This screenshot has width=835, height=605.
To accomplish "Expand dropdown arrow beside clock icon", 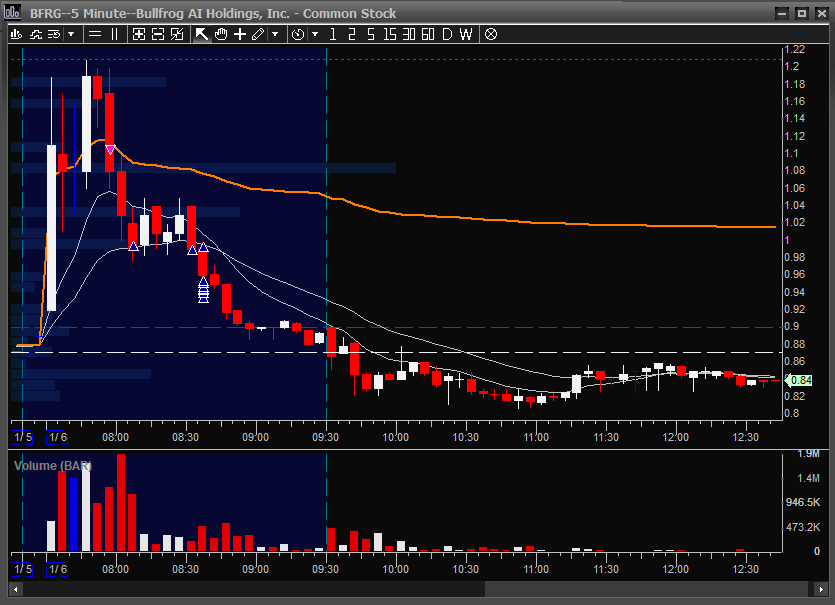I will (315, 35).
